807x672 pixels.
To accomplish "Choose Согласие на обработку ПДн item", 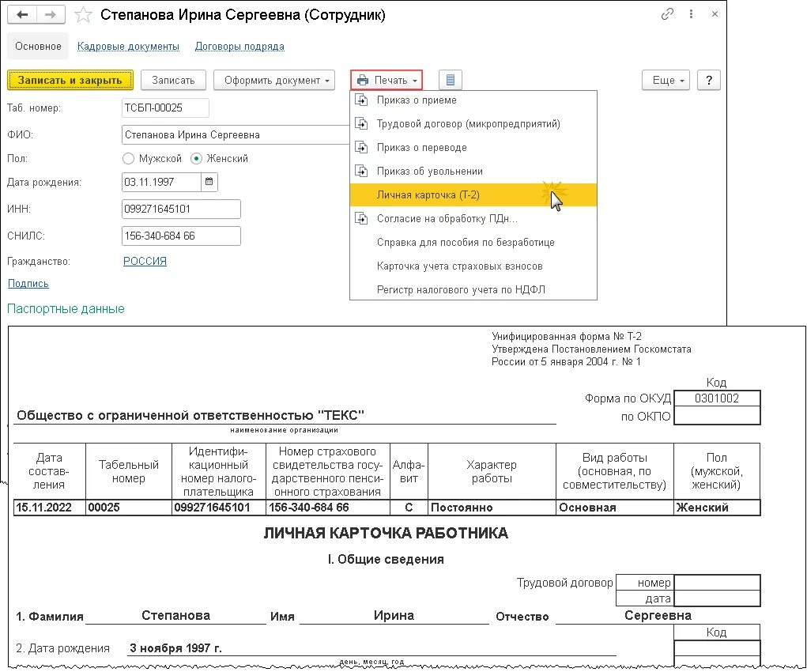I will coord(473,219).
